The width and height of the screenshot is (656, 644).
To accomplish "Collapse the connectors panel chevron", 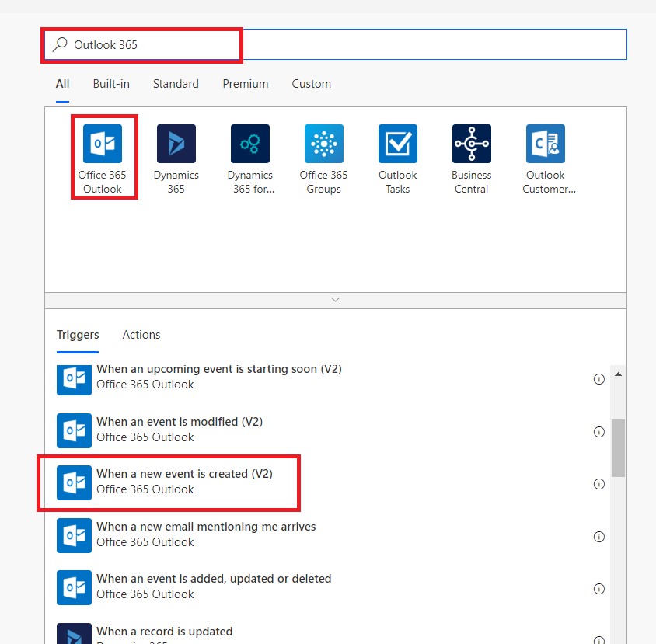I will coord(336,300).
